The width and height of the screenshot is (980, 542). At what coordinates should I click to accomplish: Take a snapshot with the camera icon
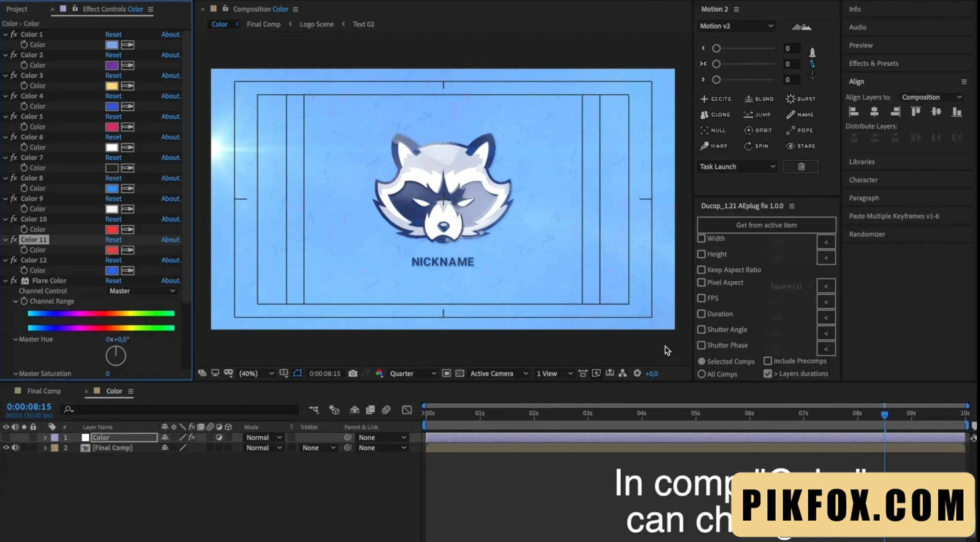(x=353, y=374)
